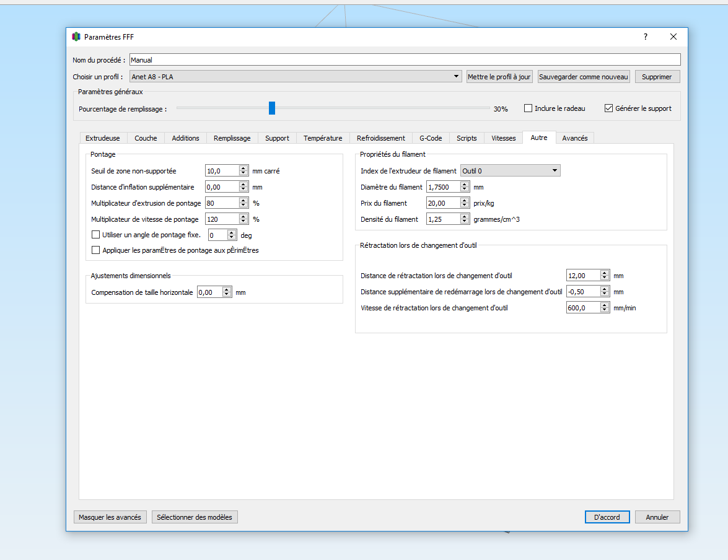Click Multiplicateur d'extrusion de pontage field
The height and width of the screenshot is (560, 728).
click(x=222, y=203)
